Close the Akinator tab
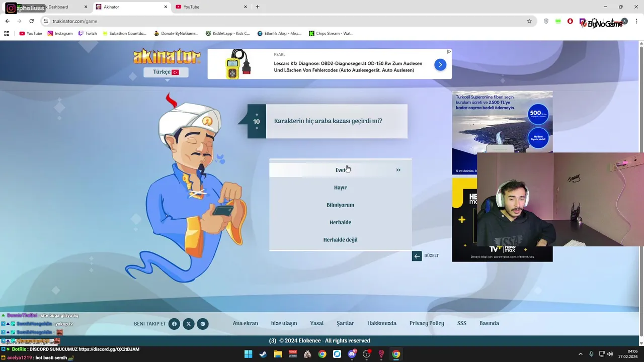Screen dimensions: 644x362 point(166,7)
